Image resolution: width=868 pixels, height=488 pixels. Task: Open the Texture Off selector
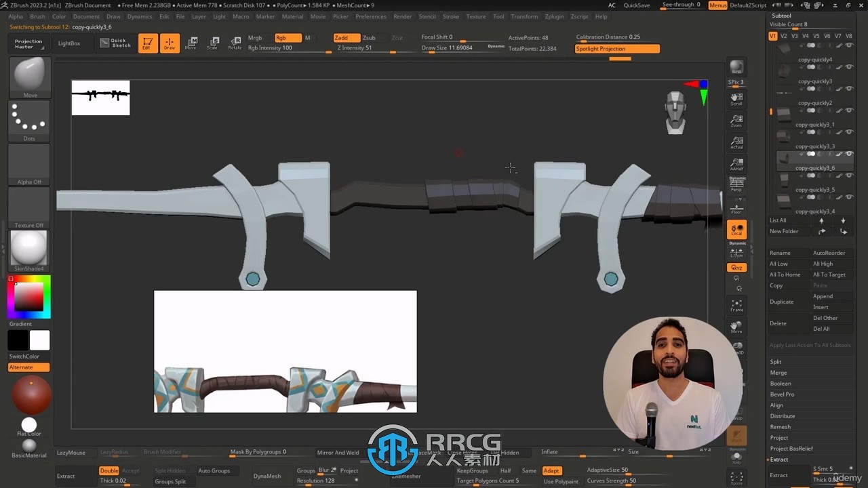29,208
